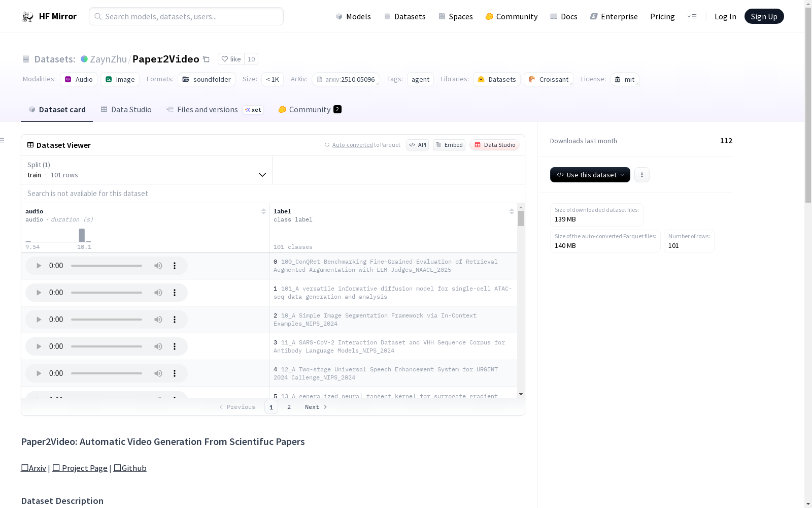Expand the left sidebar table of contents icon
Screen dimensions: 812x508
pos(3,140)
